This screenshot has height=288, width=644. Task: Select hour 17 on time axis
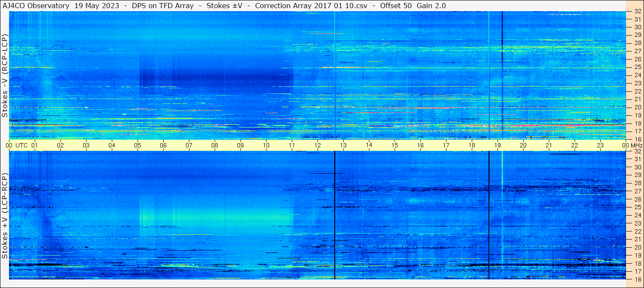446,145
